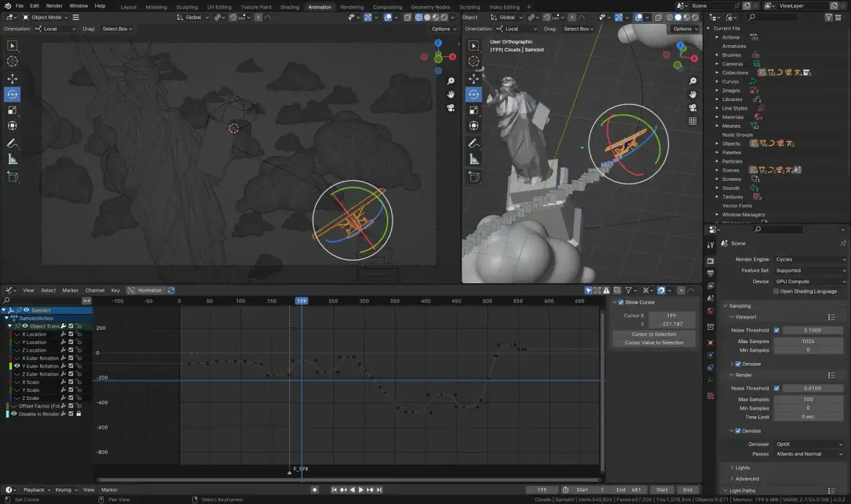Select the Add Cube tool in left viewport

pos(13,176)
